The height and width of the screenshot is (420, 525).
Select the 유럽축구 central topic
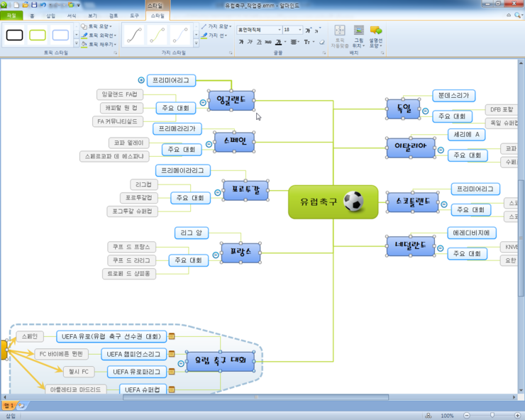(333, 202)
